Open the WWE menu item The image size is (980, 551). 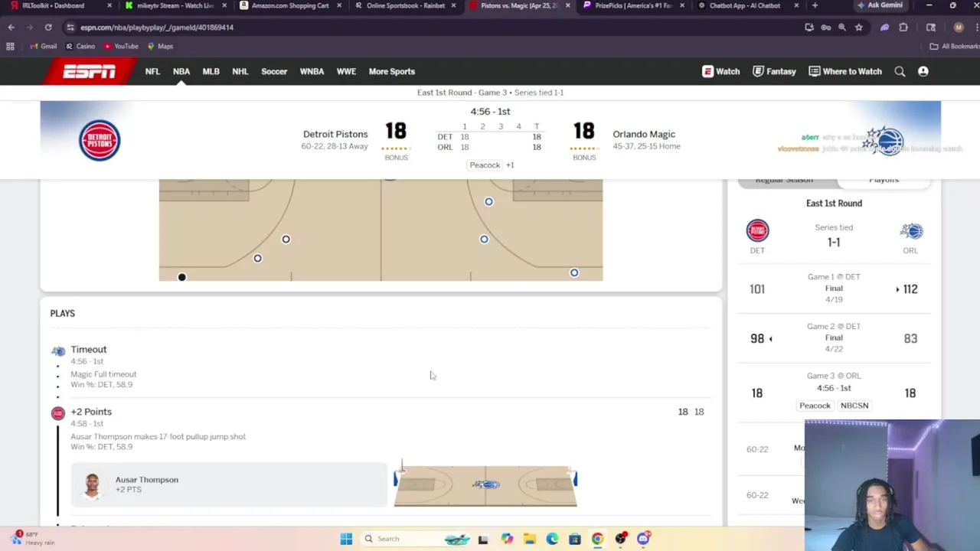point(346,72)
